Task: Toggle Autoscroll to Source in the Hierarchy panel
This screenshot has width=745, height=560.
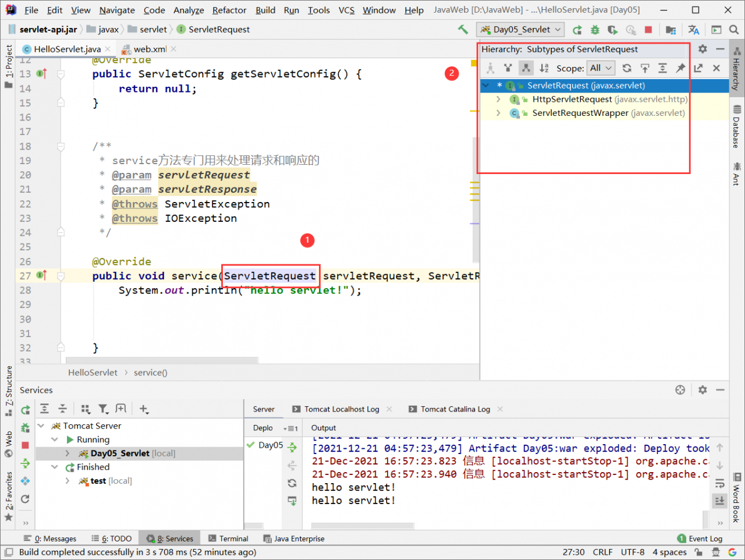Action: pyautogui.click(x=645, y=68)
